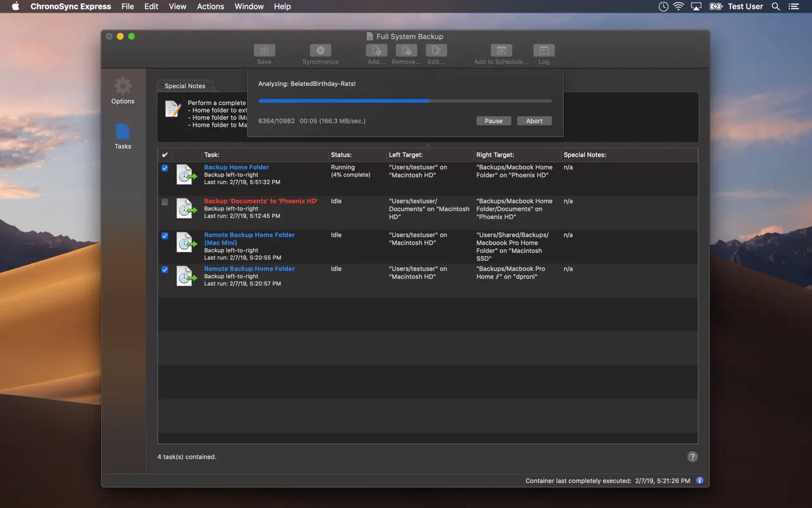Screen dimensions: 812x508
Task: Click the Save toolbar icon
Action: 264,51
